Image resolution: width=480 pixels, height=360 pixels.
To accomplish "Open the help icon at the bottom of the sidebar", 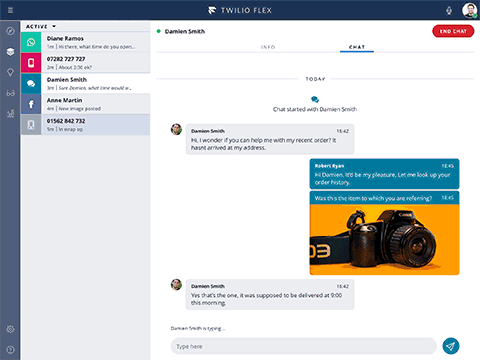I will click(x=10, y=349).
